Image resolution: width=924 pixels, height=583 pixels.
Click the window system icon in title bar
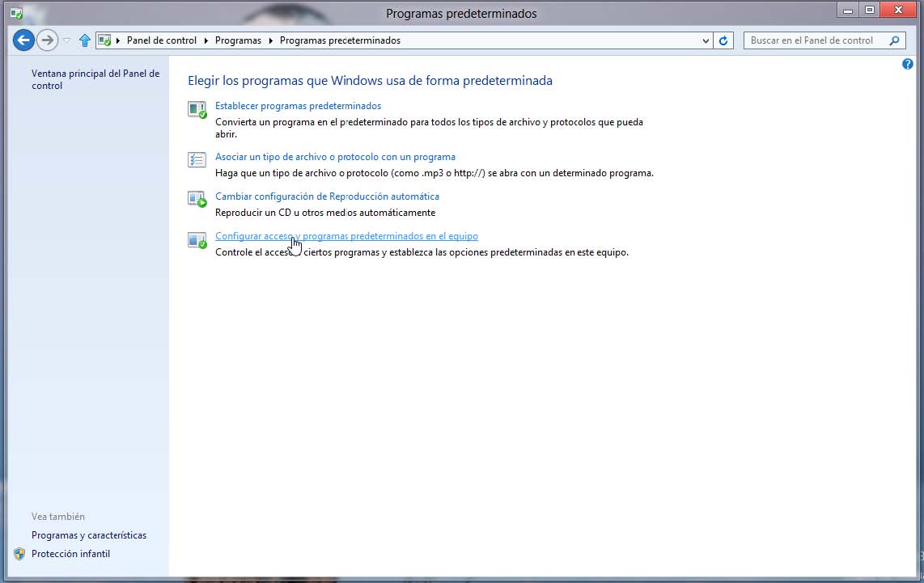coord(16,13)
